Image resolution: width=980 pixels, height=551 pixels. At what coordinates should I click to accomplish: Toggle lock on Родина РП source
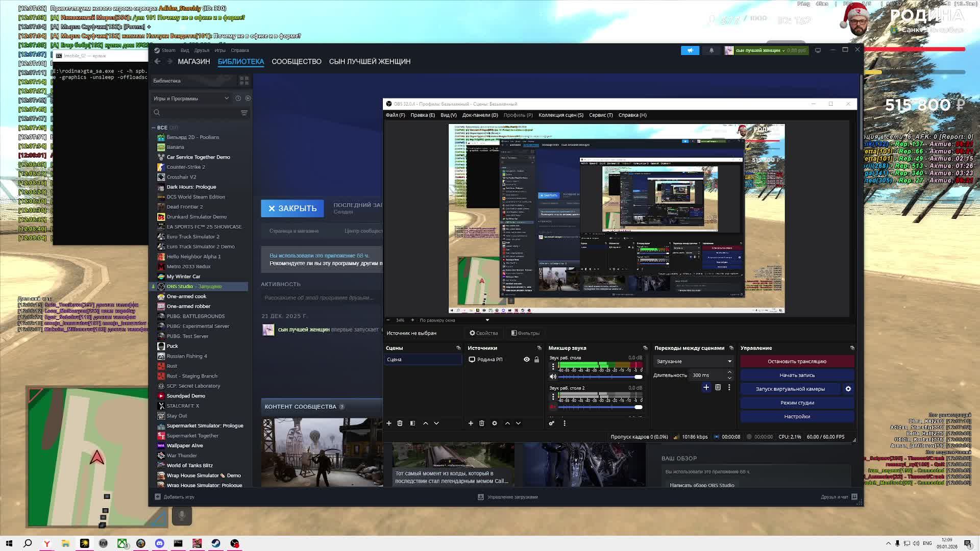(536, 360)
